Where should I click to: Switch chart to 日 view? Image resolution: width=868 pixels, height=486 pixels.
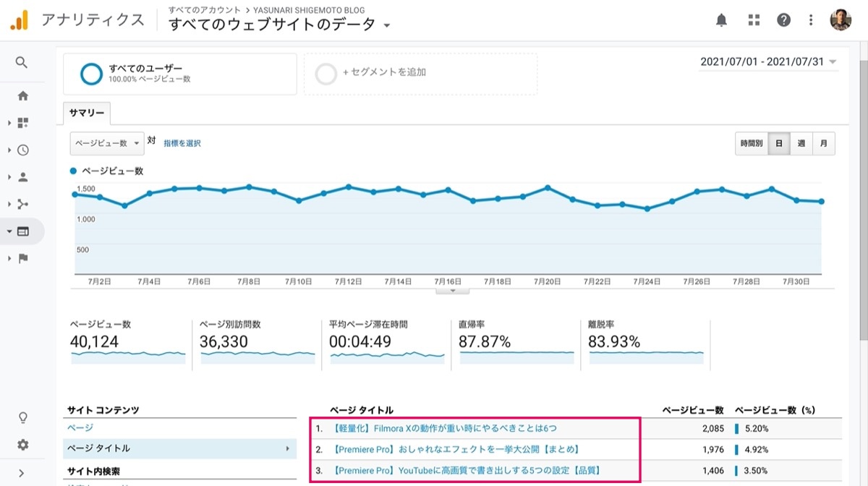778,143
